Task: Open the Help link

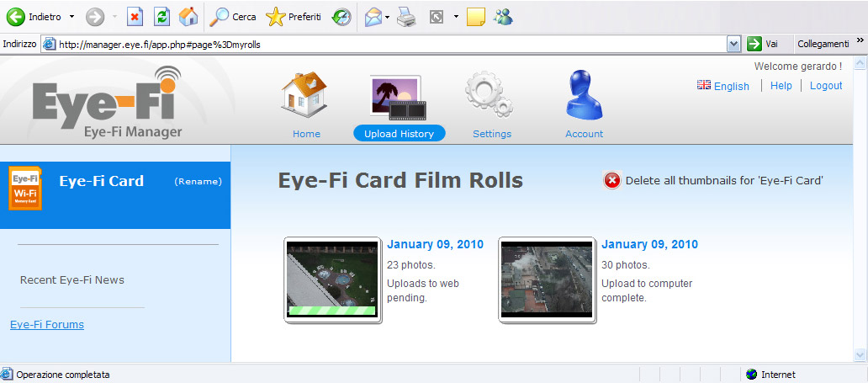Action: click(x=781, y=85)
